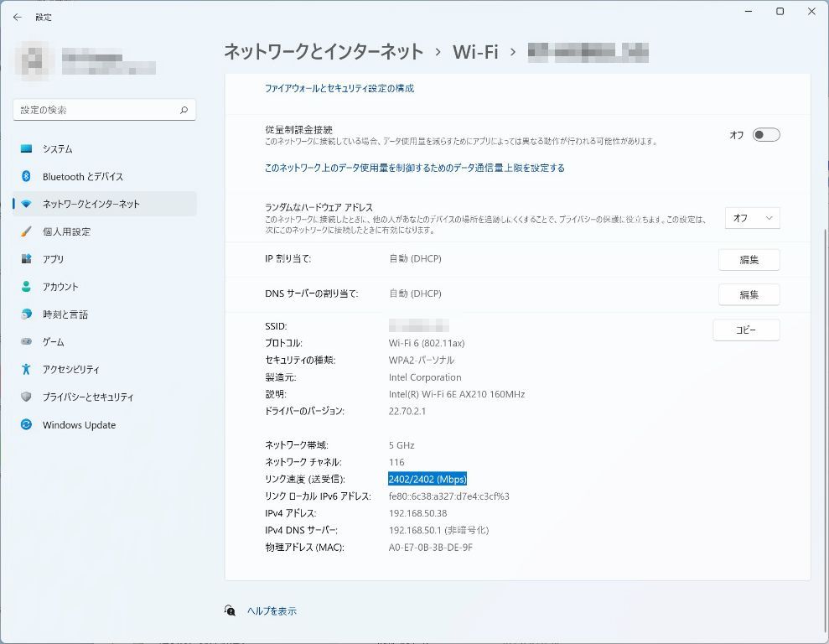
Task: Toggle the 従量制課金接続 switch
Action: click(x=765, y=135)
